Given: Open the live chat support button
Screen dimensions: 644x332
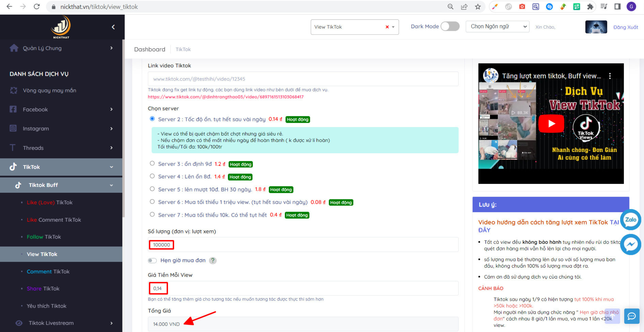Looking at the screenshot, I should click(x=632, y=316).
